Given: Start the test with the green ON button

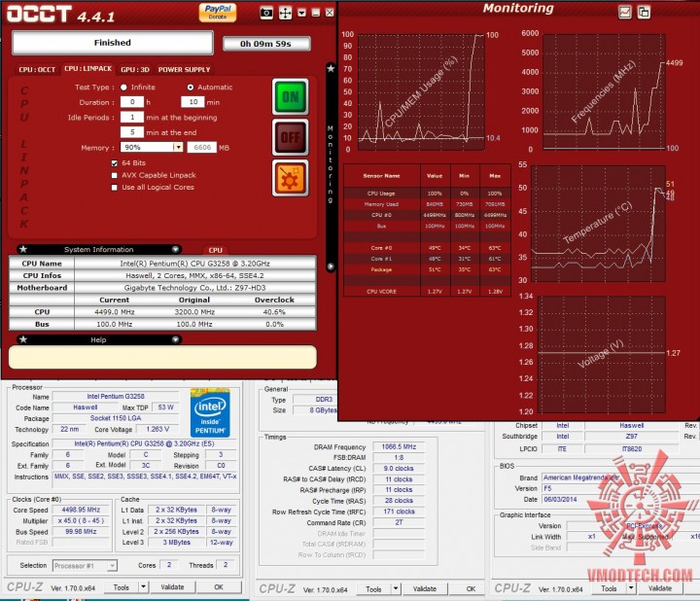Looking at the screenshot, I should click(290, 97).
